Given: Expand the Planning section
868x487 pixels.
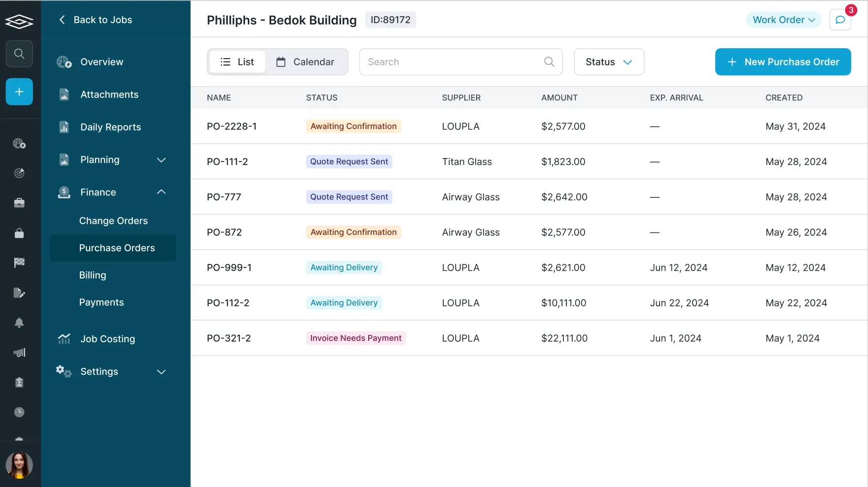Looking at the screenshot, I should [x=113, y=160].
